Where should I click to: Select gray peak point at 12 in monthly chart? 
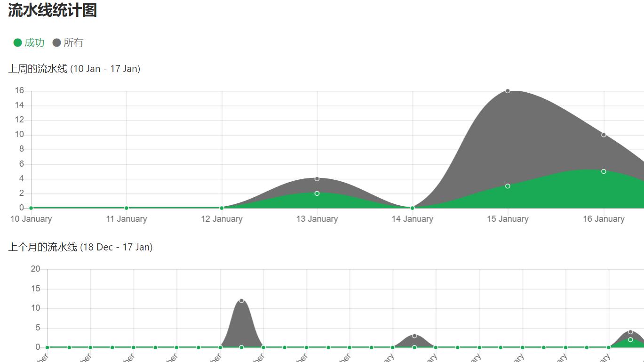(x=241, y=300)
